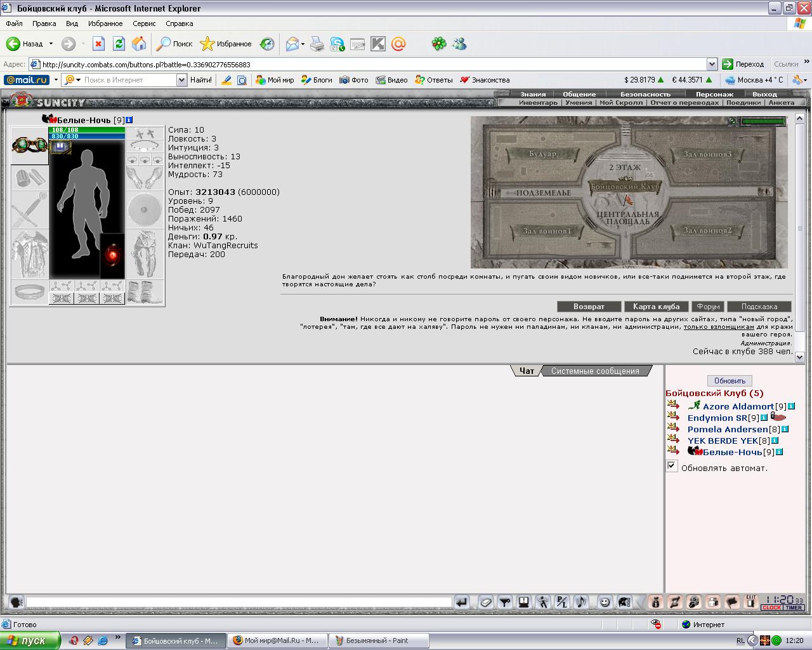Click the Windows 'пуск' Start button

[30, 640]
